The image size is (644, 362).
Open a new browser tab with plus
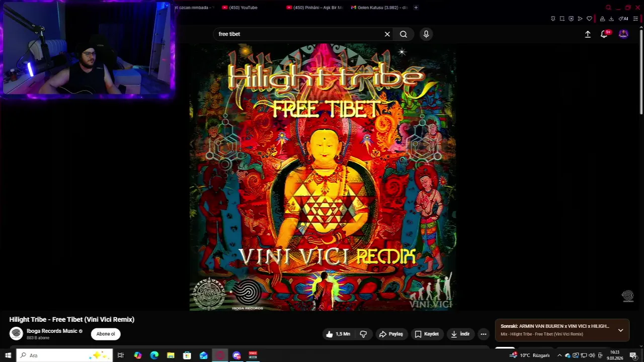click(x=416, y=8)
